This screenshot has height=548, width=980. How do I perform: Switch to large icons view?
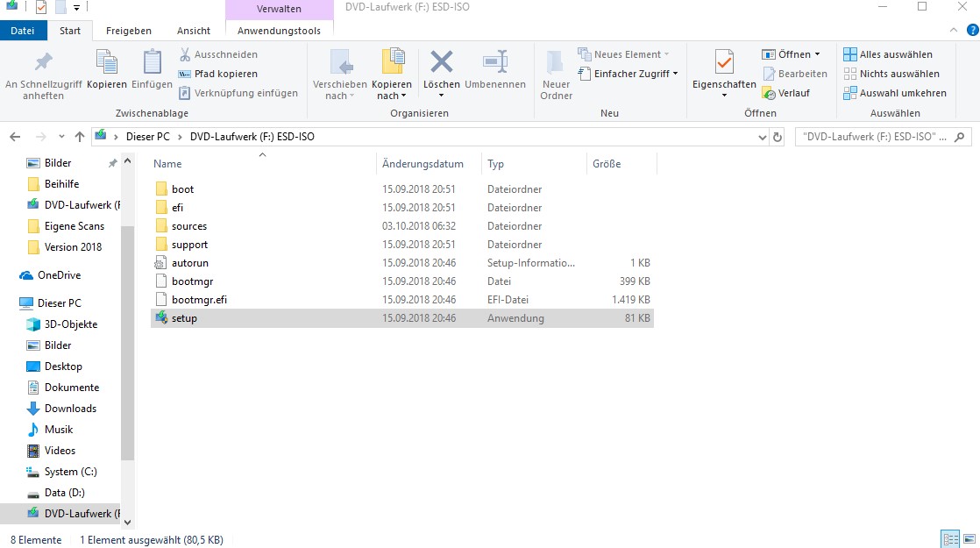[x=969, y=538]
